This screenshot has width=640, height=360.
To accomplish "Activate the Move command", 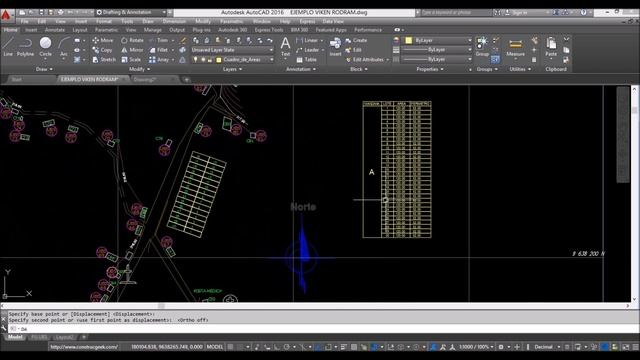I will (x=103, y=40).
